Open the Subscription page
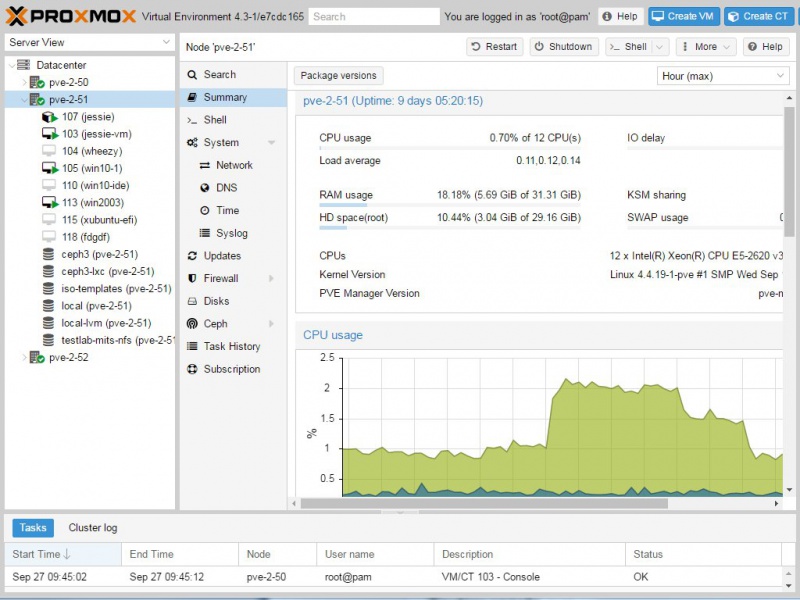The image size is (800, 600). point(231,369)
